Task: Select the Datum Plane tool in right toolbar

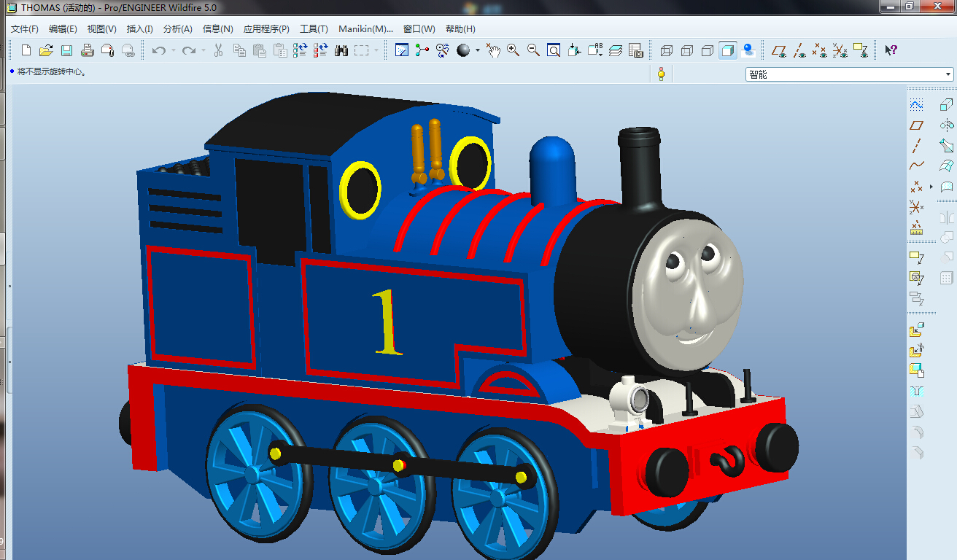Action: 917,125
